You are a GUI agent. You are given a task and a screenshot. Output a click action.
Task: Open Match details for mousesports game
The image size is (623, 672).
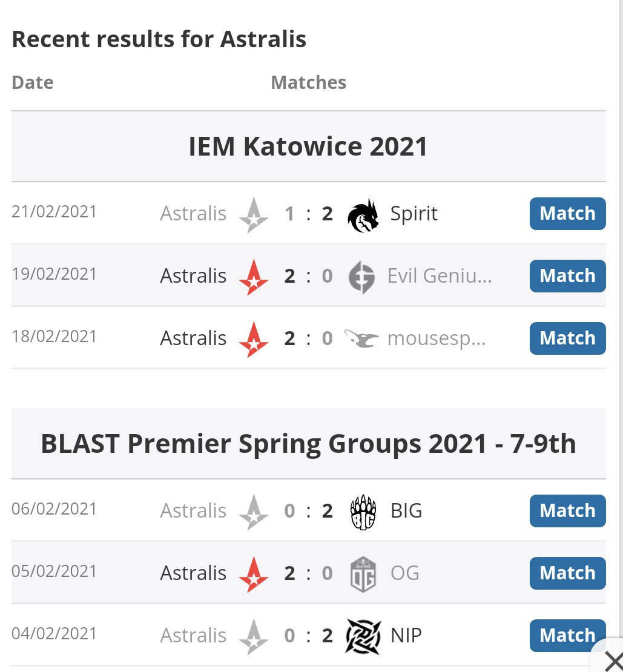567,338
